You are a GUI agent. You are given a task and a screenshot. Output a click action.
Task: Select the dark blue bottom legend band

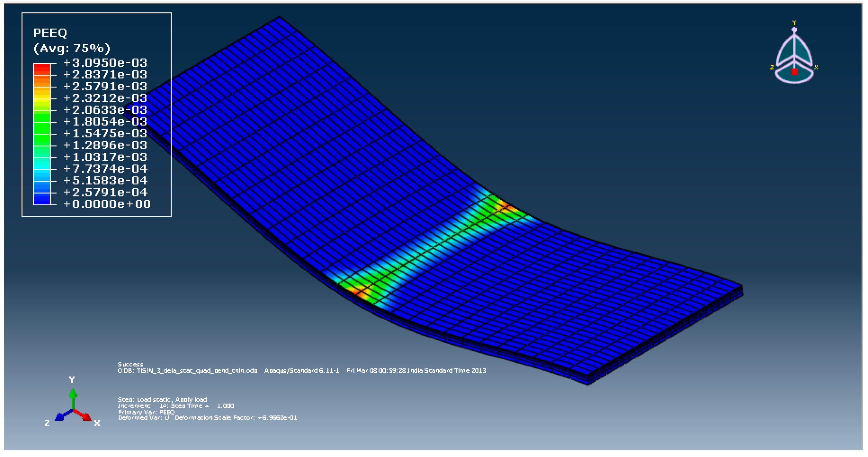coord(42,199)
